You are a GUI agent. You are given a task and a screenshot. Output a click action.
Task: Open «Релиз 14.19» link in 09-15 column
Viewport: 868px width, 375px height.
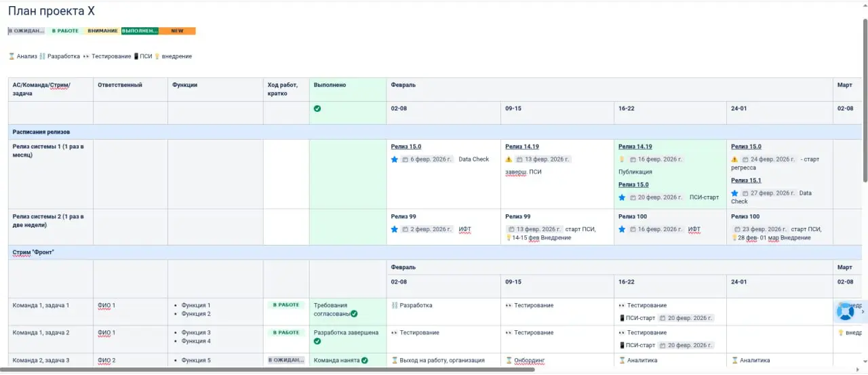click(x=522, y=146)
